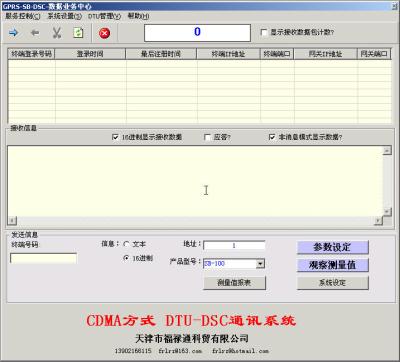This screenshot has width=400, height=362.
Task: Click the receive area scroll-up arrow
Action: [387, 150]
